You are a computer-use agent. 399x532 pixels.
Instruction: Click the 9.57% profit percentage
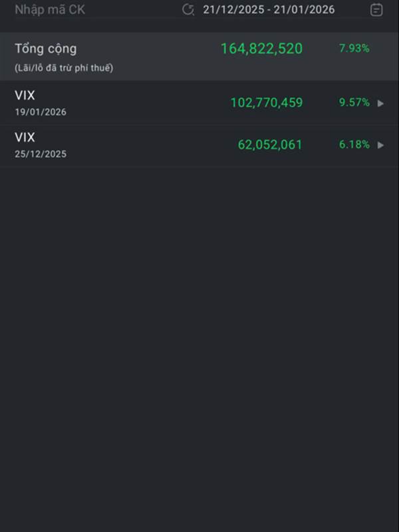(x=354, y=102)
